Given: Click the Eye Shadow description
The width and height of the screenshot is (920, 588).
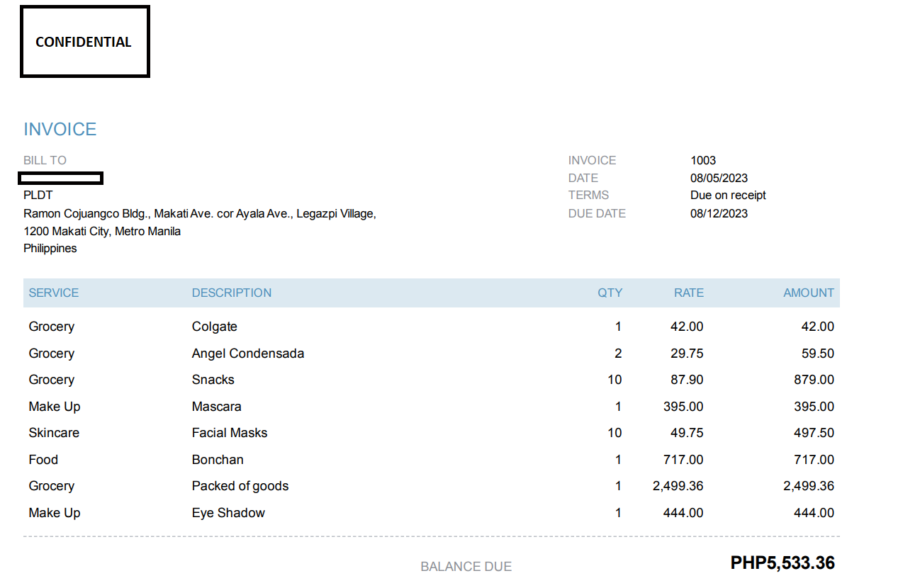Looking at the screenshot, I should coord(228,513).
